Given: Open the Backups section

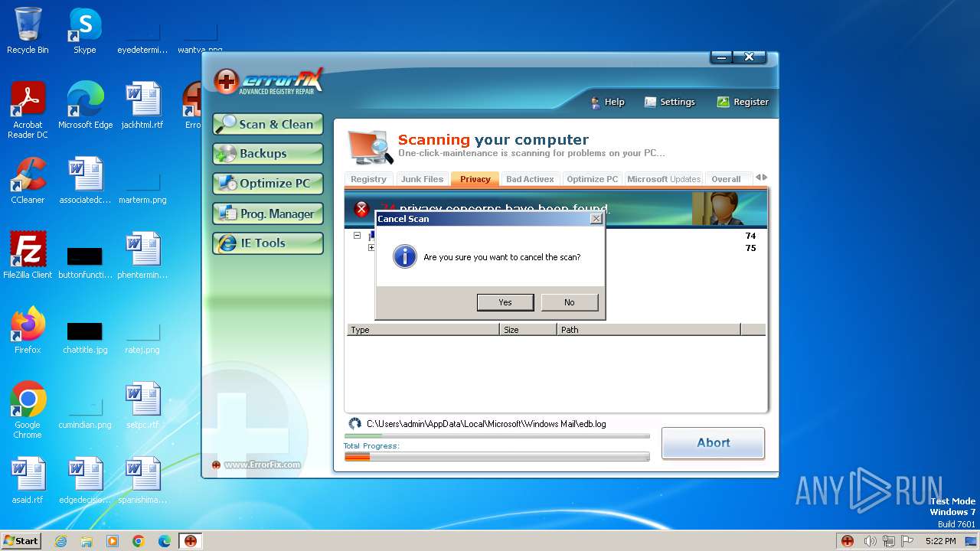Looking at the screenshot, I should point(268,154).
